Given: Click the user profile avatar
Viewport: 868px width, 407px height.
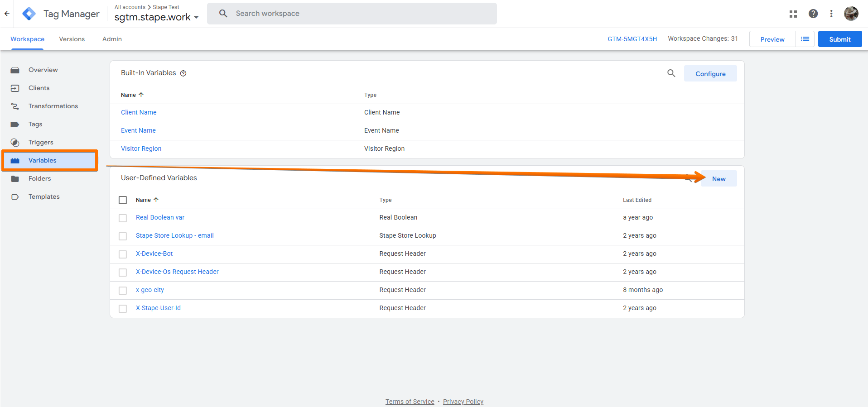Looking at the screenshot, I should click(851, 14).
